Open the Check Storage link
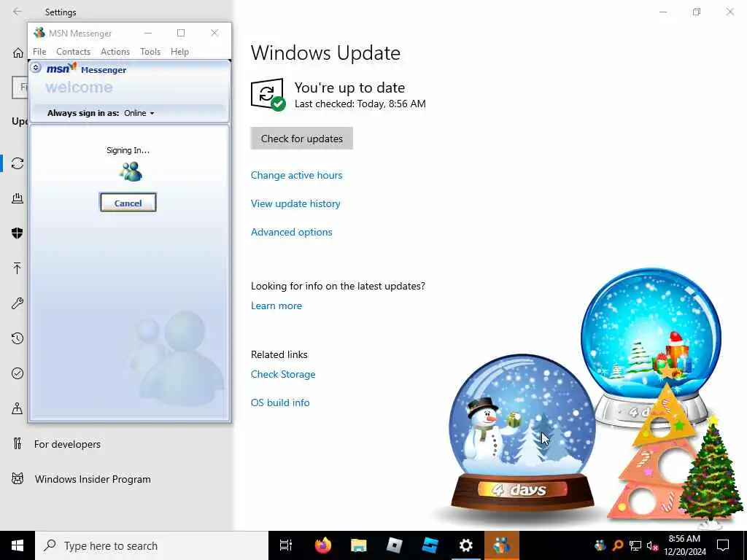 tap(283, 374)
